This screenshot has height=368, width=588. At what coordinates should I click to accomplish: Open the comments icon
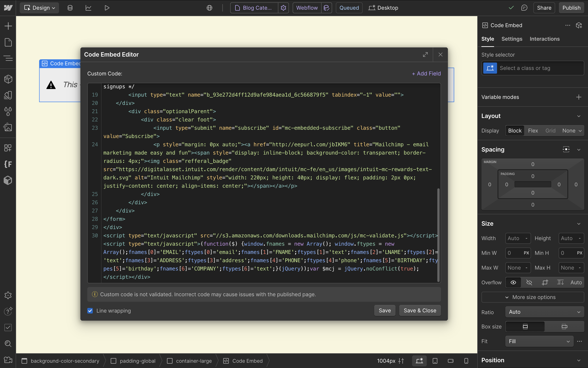pos(524,8)
